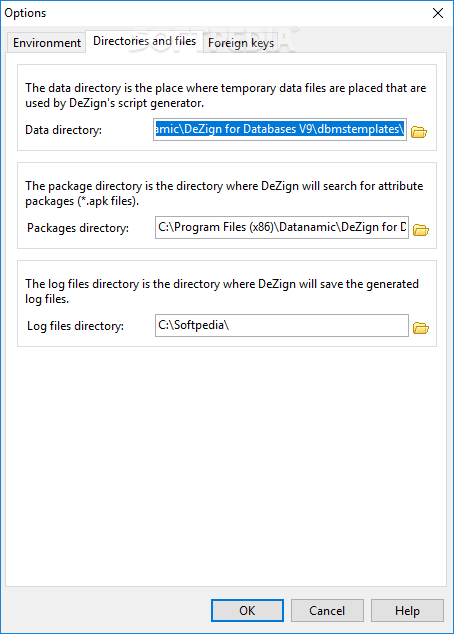This screenshot has width=454, height=634.
Task: Click folder icon beside Log files directory
Action: tap(421, 328)
